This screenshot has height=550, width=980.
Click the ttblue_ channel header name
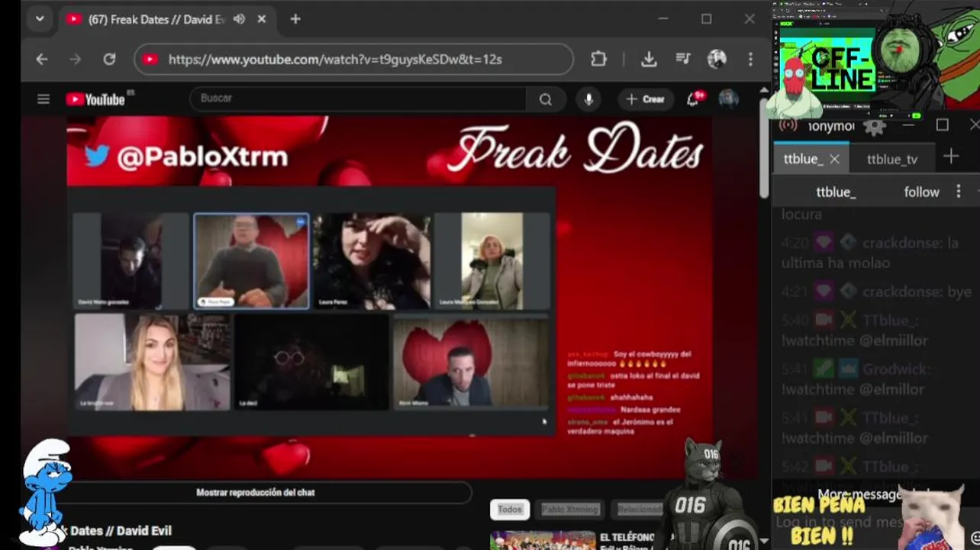click(x=836, y=192)
